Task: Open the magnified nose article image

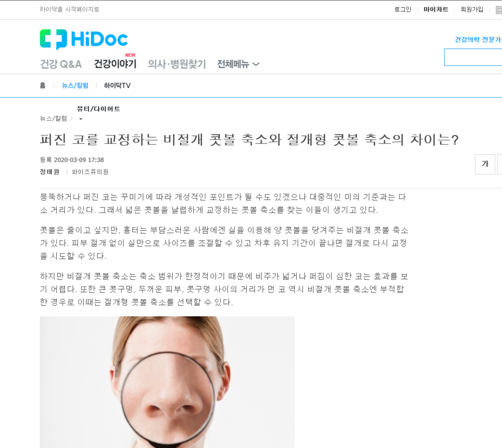Action: pyautogui.click(x=167, y=382)
